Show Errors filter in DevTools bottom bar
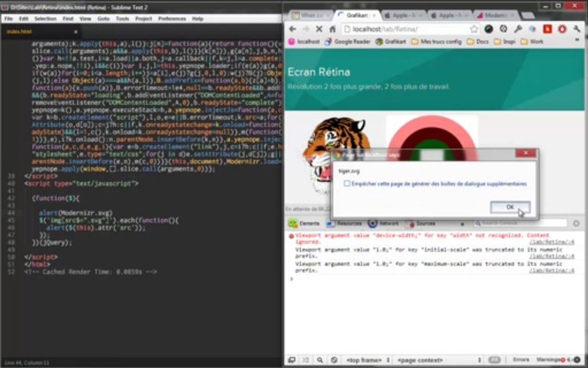The height and width of the screenshot is (368, 588). [x=521, y=360]
